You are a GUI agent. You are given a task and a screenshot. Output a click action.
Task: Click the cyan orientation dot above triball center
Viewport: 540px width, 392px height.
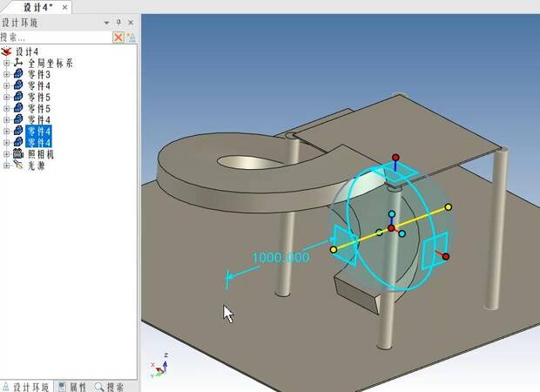[392, 214]
